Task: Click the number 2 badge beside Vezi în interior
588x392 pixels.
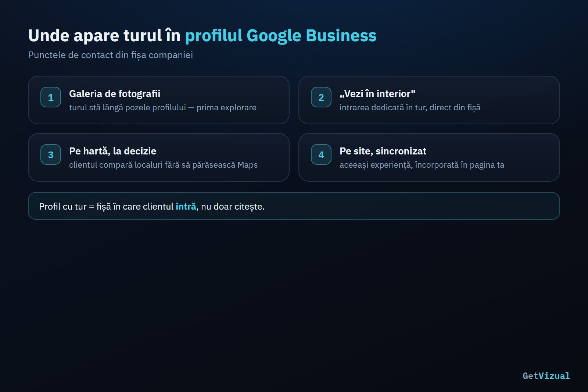Action: [321, 97]
